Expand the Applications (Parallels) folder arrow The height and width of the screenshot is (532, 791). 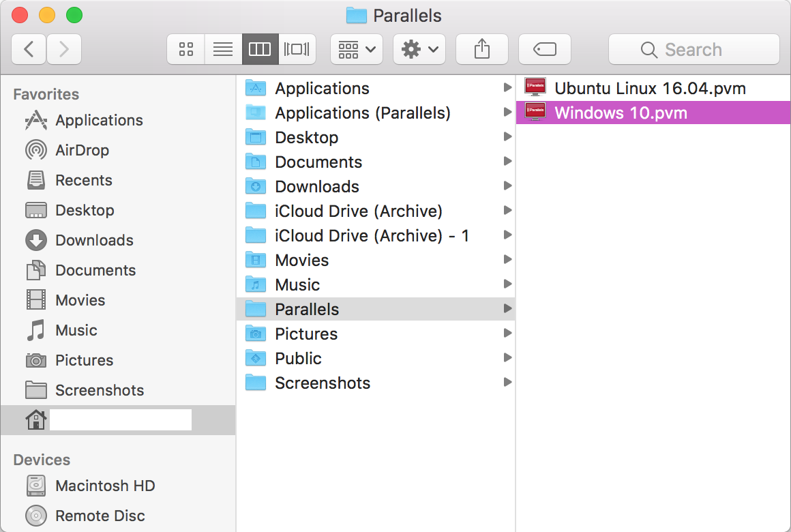[507, 113]
